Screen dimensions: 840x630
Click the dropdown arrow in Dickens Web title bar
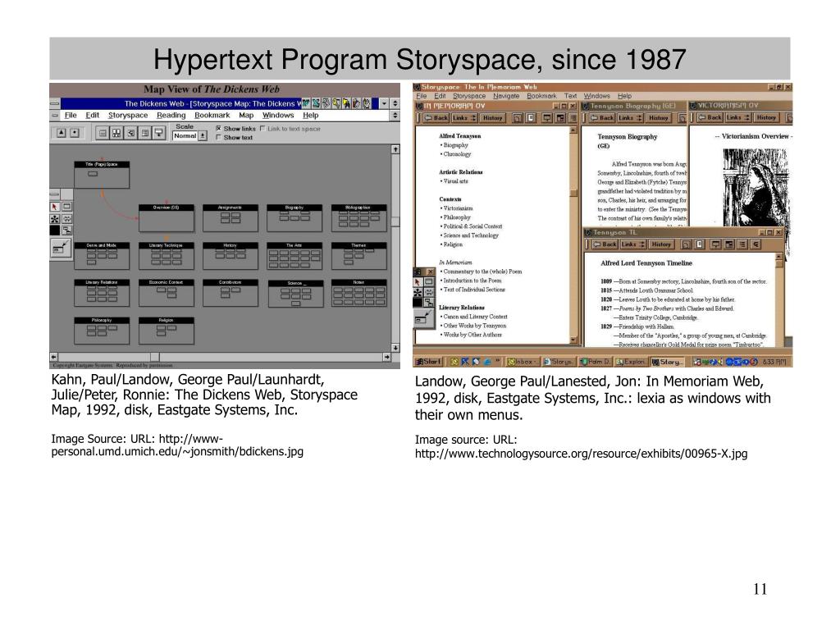pyautogui.click(x=384, y=103)
